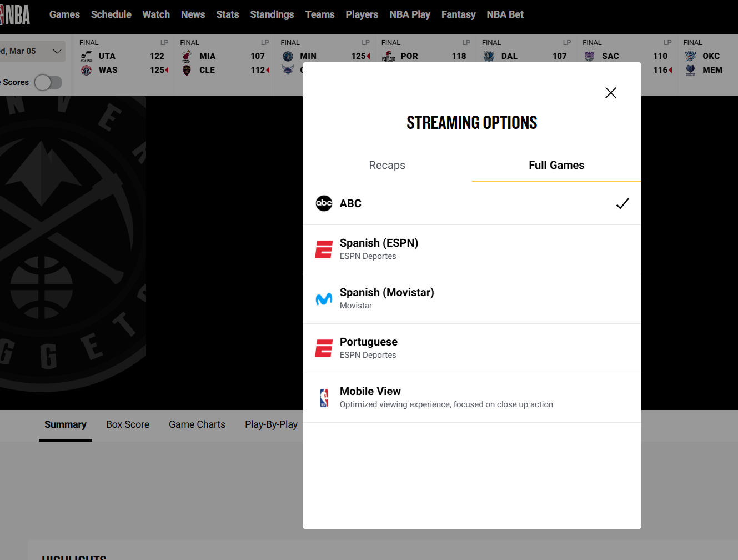Open Schedule in the top navigation
The image size is (738, 560).
pos(111,14)
